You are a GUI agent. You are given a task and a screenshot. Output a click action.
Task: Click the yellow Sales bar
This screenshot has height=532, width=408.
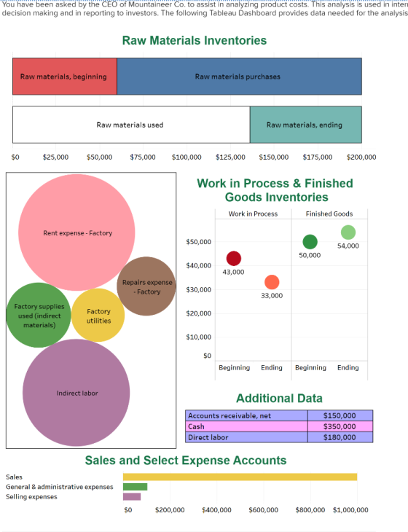pyautogui.click(x=240, y=477)
